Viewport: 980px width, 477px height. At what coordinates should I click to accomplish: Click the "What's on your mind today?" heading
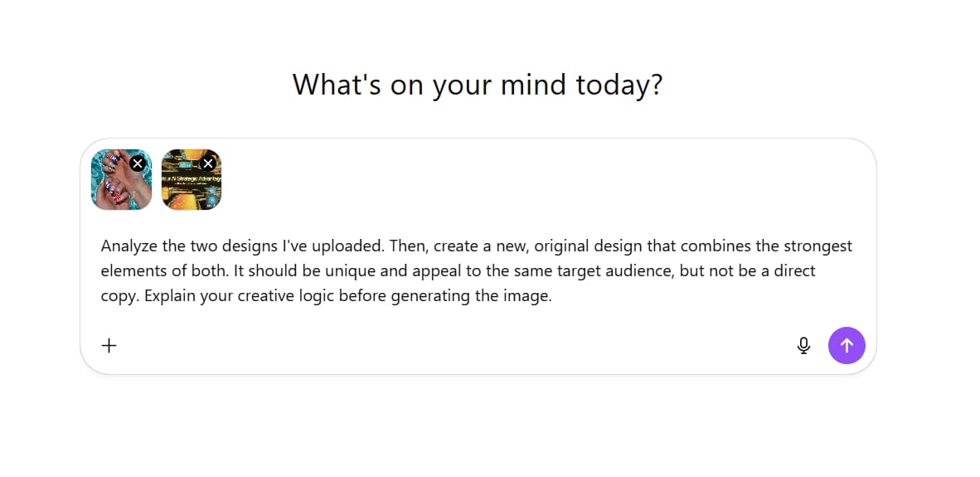[x=478, y=85]
